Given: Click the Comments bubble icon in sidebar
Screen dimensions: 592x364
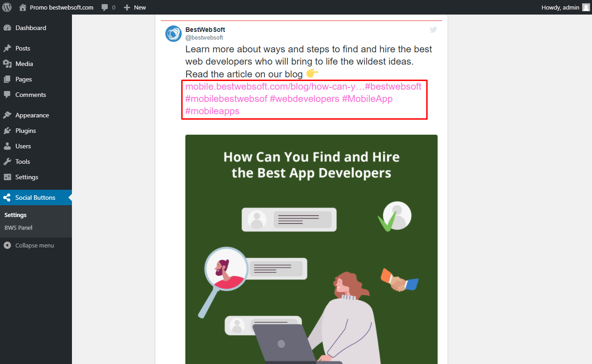Looking at the screenshot, I should [x=7, y=95].
